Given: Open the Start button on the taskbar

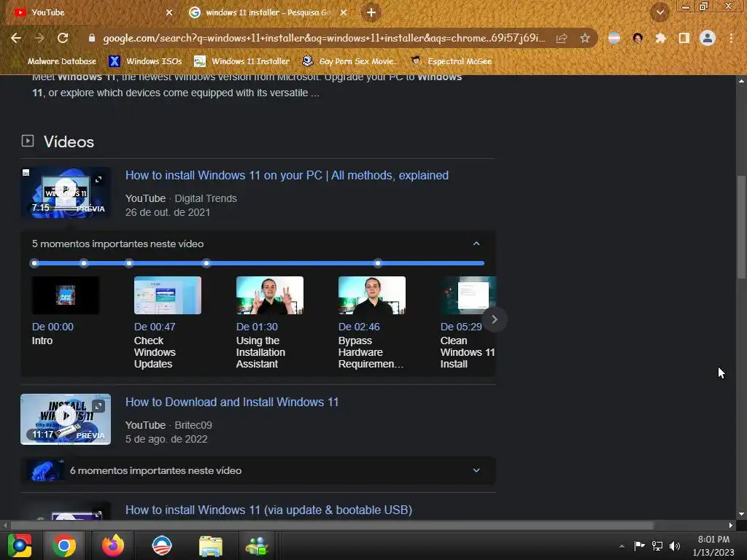Looking at the screenshot, I should [x=20, y=545].
